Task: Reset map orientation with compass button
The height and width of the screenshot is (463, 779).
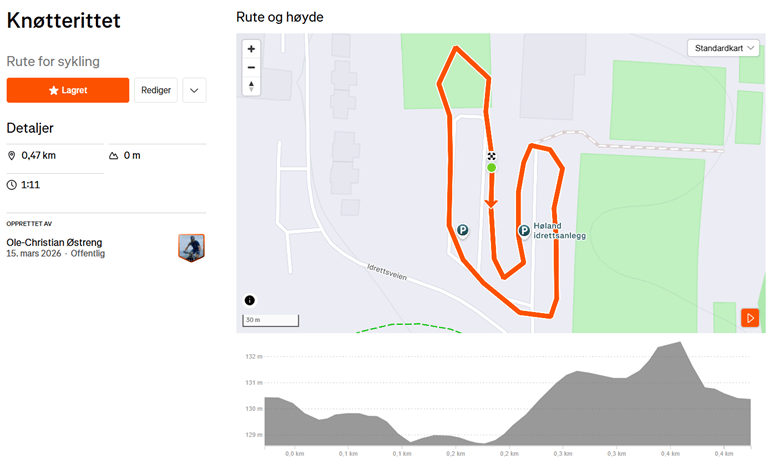Action: 251,86
